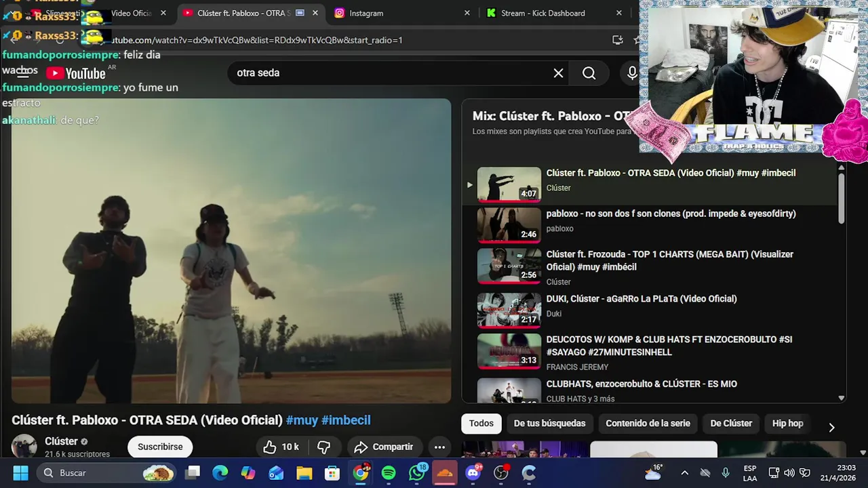
Task: Clear the search box with the X
Action: (558, 73)
